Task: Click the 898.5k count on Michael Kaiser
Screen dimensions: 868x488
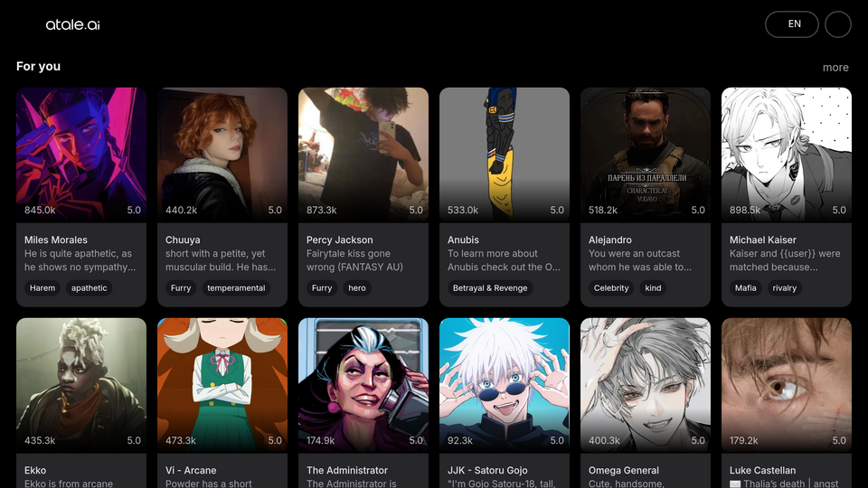Action: (745, 211)
